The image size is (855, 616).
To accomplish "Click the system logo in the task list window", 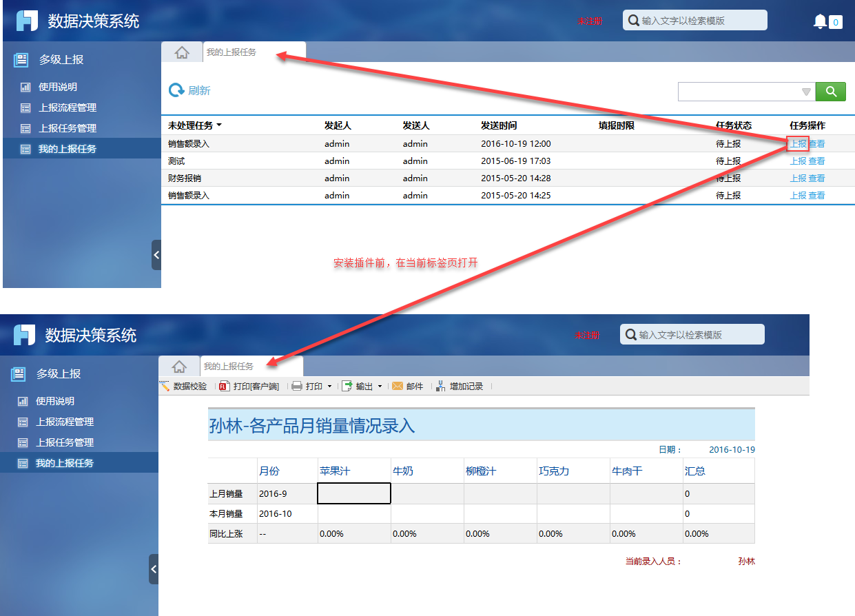I will (28, 21).
